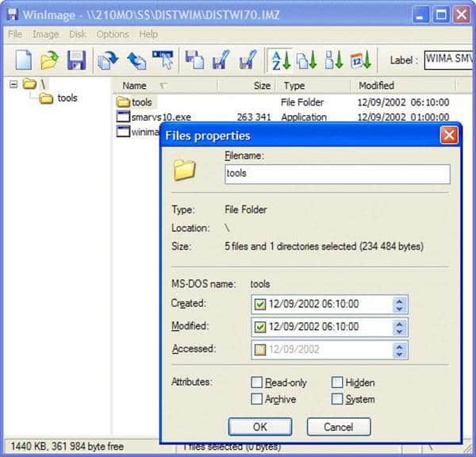Click the Sort by date calendar icon

359,60
